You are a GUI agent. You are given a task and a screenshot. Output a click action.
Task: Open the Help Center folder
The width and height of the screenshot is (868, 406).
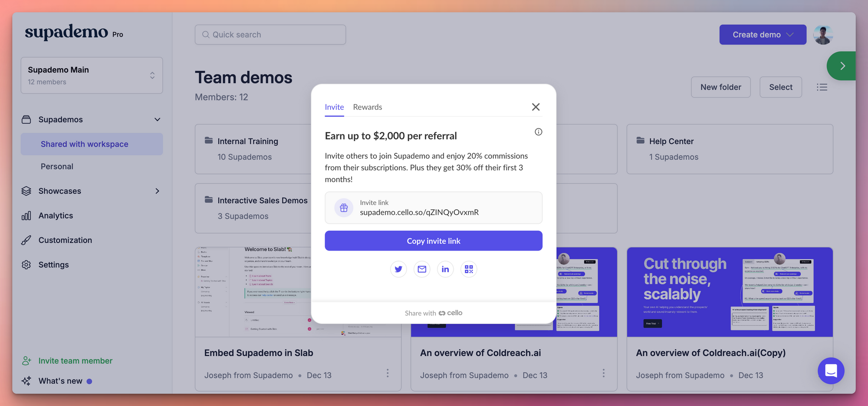(x=730, y=149)
